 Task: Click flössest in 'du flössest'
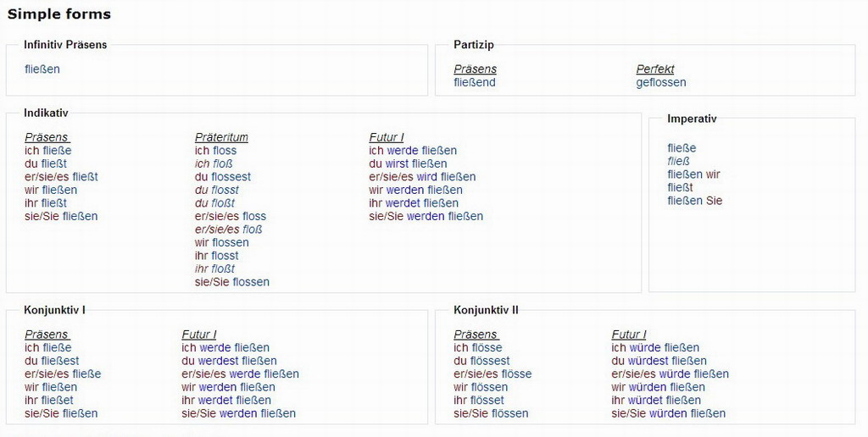tap(491, 361)
